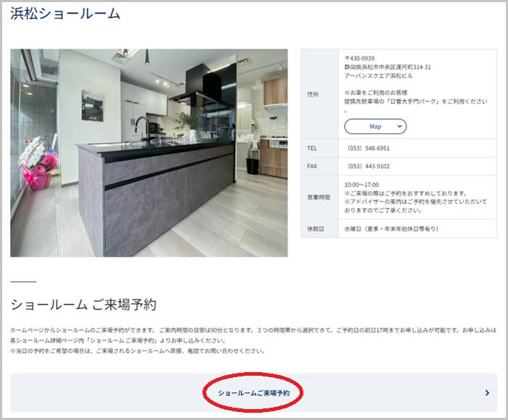
Task: Click the FAX row label
Action: pyautogui.click(x=313, y=166)
